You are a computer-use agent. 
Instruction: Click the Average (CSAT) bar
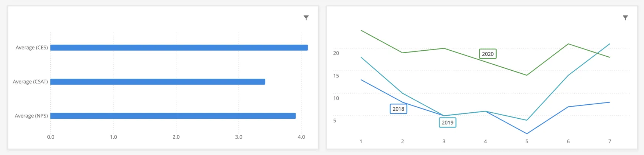pos(158,82)
